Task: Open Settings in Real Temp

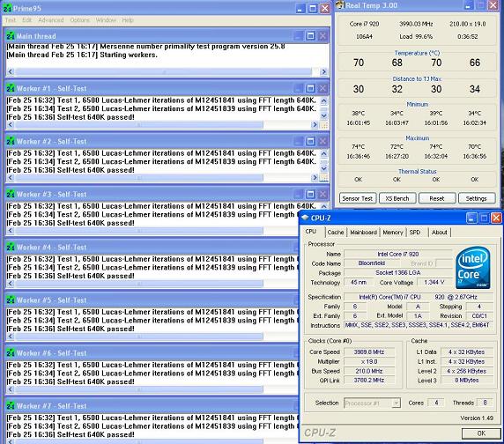Action: 477,198
